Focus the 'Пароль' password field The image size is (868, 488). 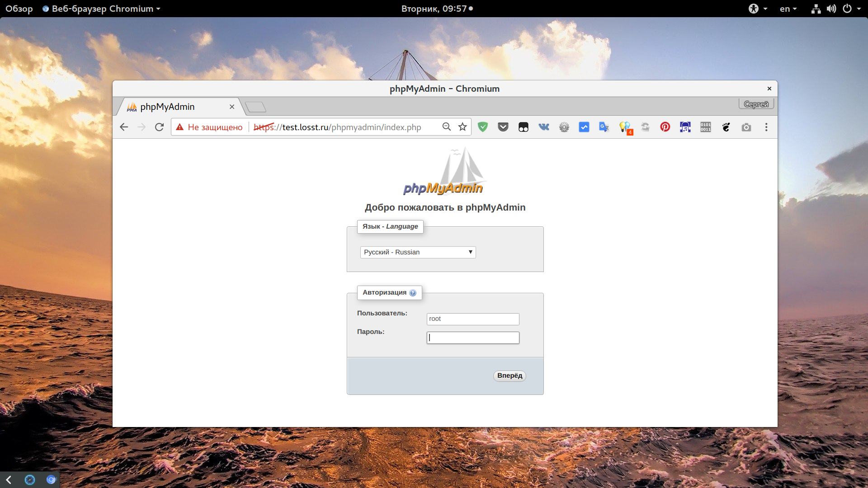473,338
